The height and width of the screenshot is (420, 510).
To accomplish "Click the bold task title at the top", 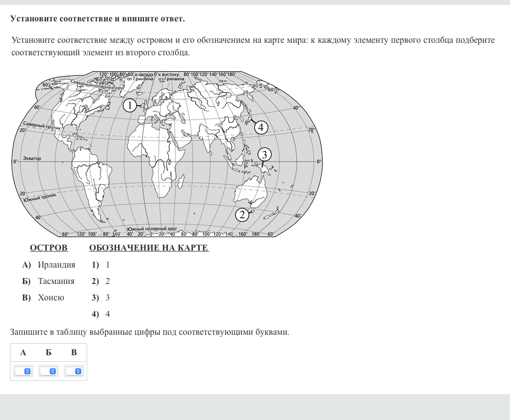I will click(98, 19).
